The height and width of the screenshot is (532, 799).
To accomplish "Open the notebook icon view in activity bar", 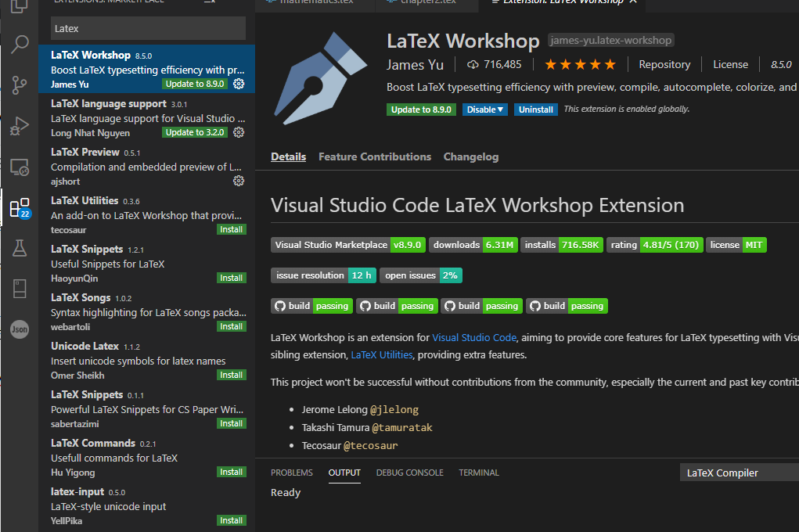I will click(20, 289).
